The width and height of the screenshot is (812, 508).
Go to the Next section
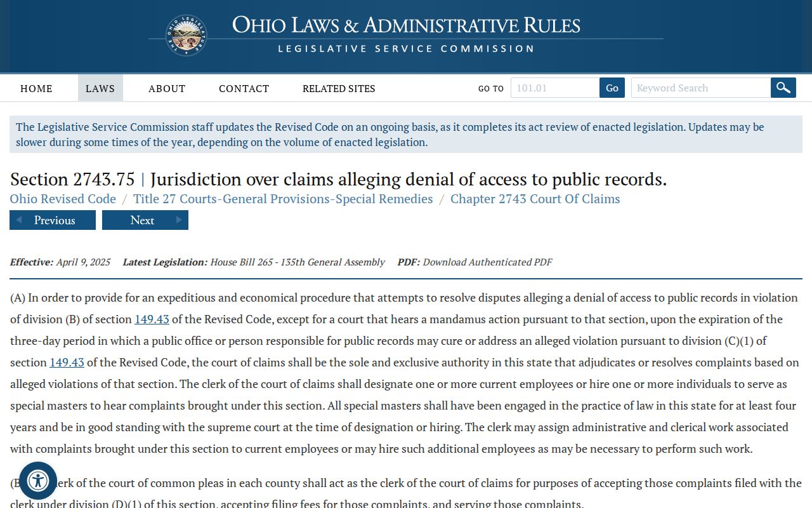point(145,220)
